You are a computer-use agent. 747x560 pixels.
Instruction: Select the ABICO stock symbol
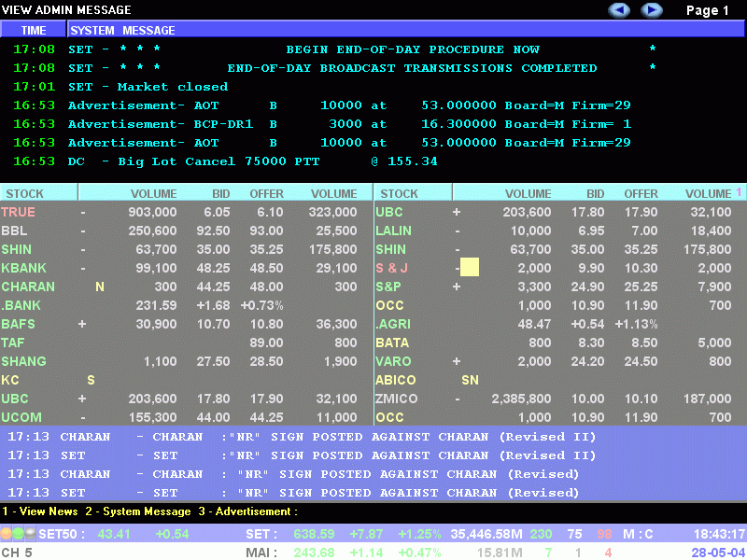point(396,380)
